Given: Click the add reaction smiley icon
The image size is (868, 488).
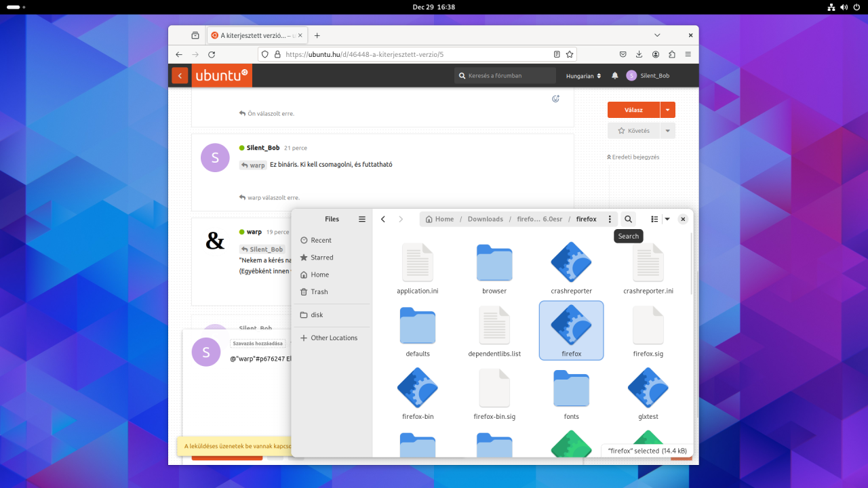Looking at the screenshot, I should pyautogui.click(x=555, y=99).
